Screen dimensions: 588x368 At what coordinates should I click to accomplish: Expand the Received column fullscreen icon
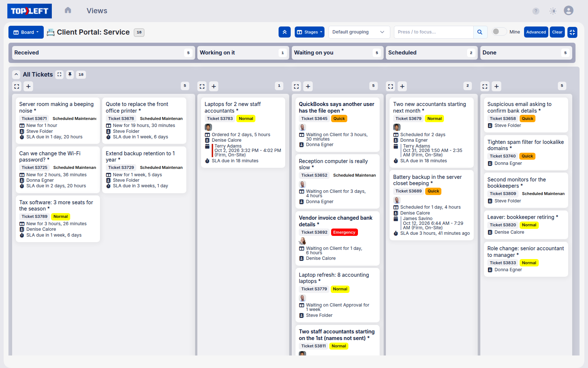tap(17, 86)
